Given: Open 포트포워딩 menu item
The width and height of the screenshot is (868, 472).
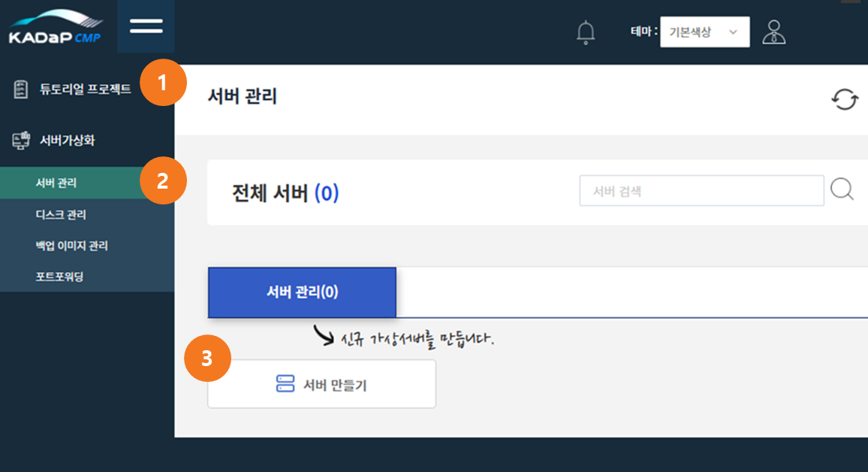Looking at the screenshot, I should tap(59, 277).
